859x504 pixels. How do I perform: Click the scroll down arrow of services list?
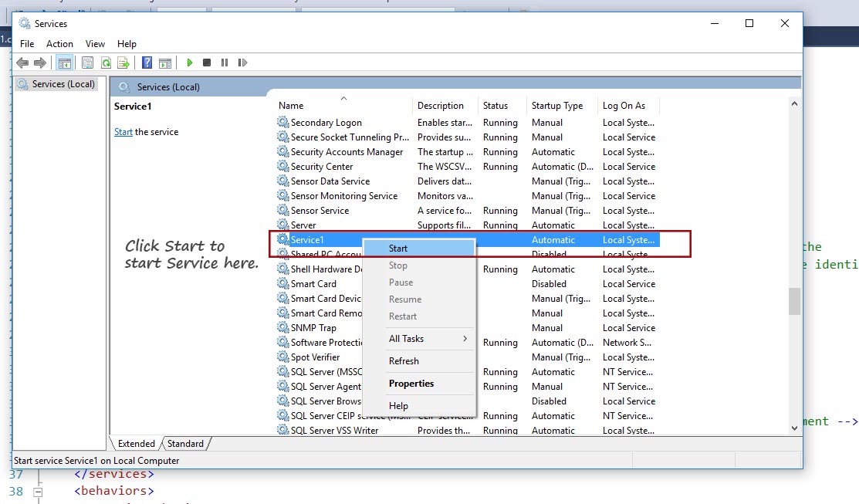794,428
